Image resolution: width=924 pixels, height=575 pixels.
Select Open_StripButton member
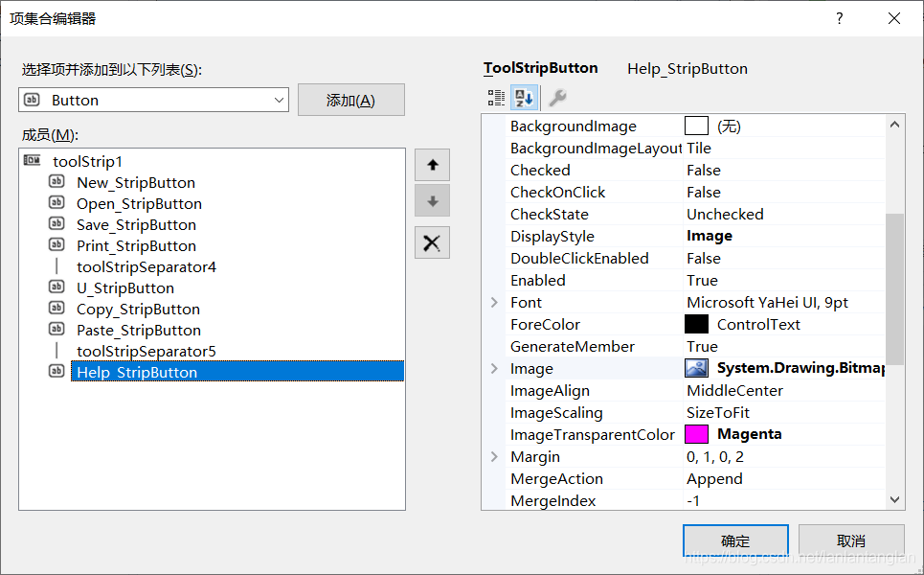(x=139, y=203)
